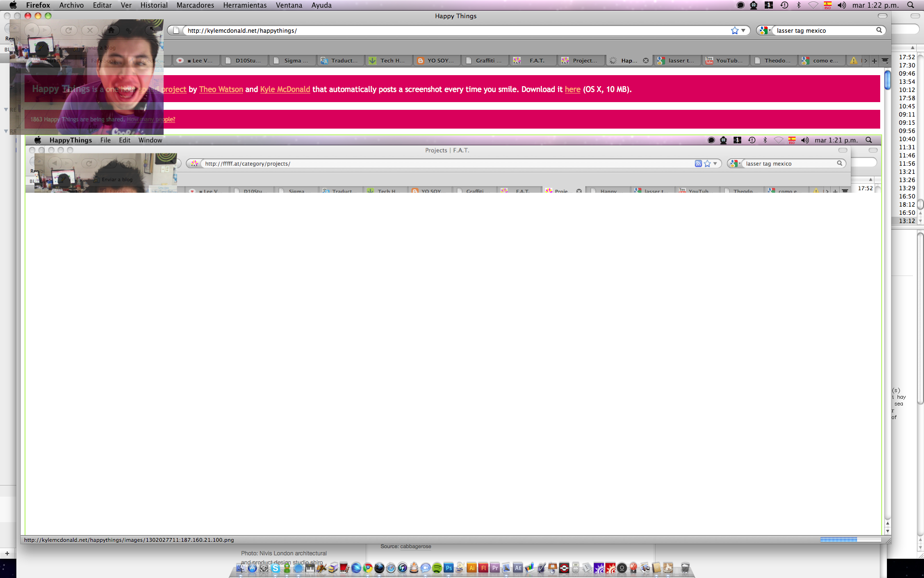924x578 pixels.
Task: Open Finder from the Dock
Action: 241,568
